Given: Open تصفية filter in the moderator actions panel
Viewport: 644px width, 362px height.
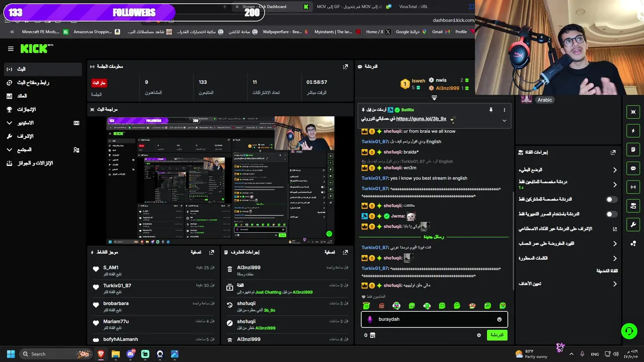Looking at the screenshot, I should coord(330,252).
